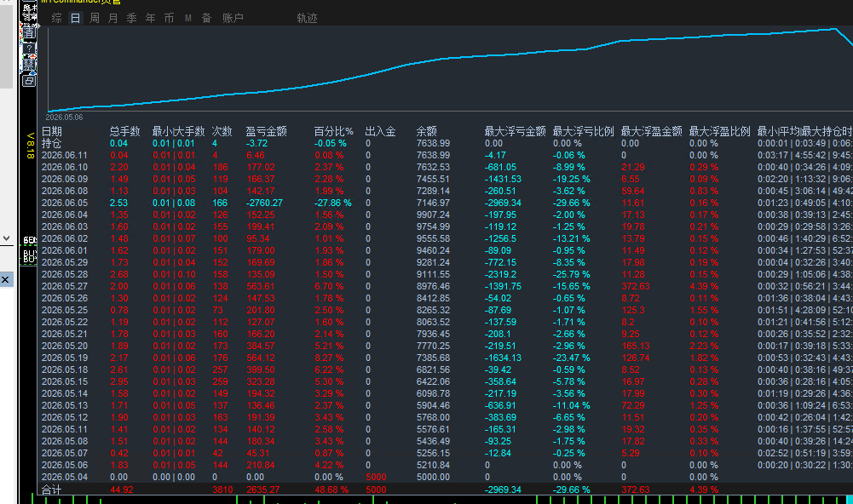Viewport: 853px width, 504px height.
Task: Click the 最大浮盈比例 column header
Action: point(720,131)
